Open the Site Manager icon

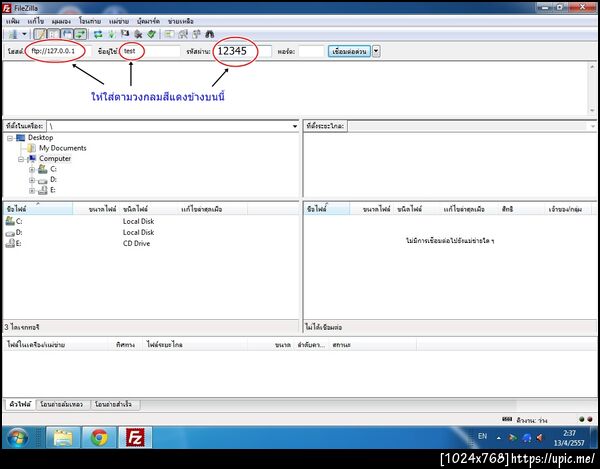coord(13,34)
